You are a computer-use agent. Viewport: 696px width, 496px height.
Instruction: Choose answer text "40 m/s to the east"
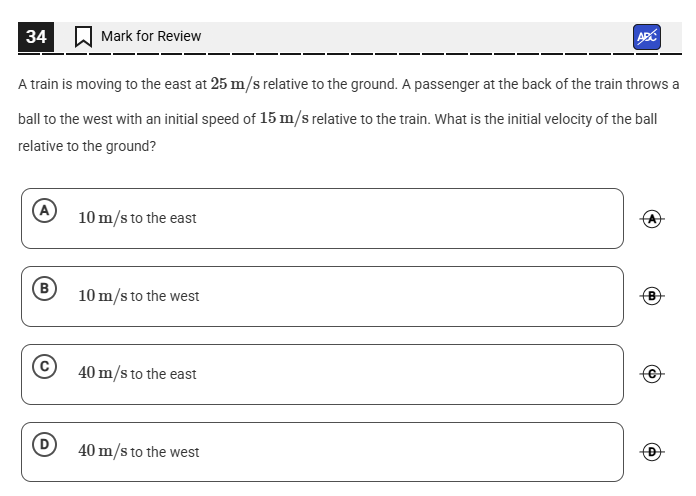tap(137, 374)
